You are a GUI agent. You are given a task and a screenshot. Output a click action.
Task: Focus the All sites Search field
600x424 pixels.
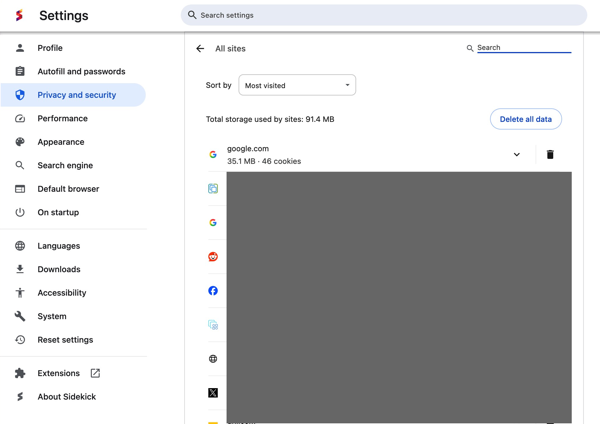tap(524, 48)
